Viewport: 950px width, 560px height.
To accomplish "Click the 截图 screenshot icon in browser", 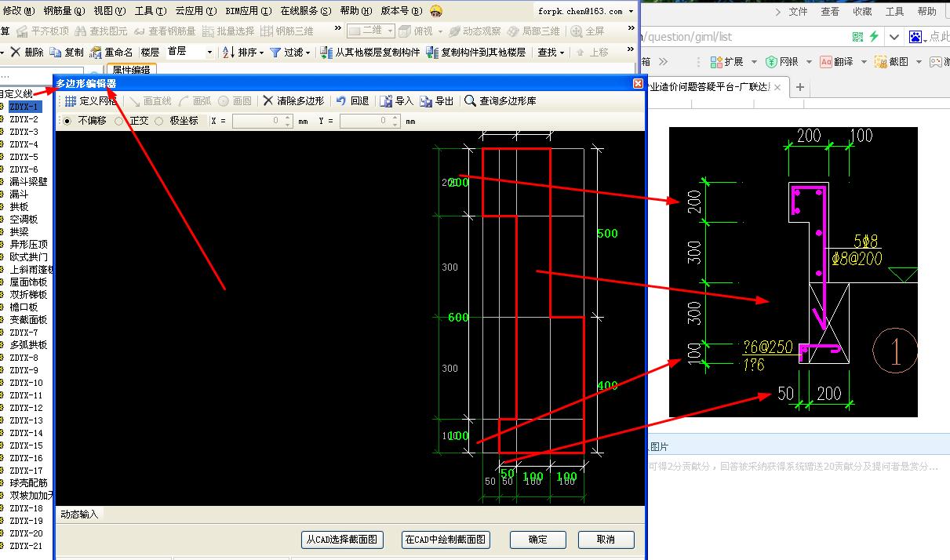I will coord(882,62).
